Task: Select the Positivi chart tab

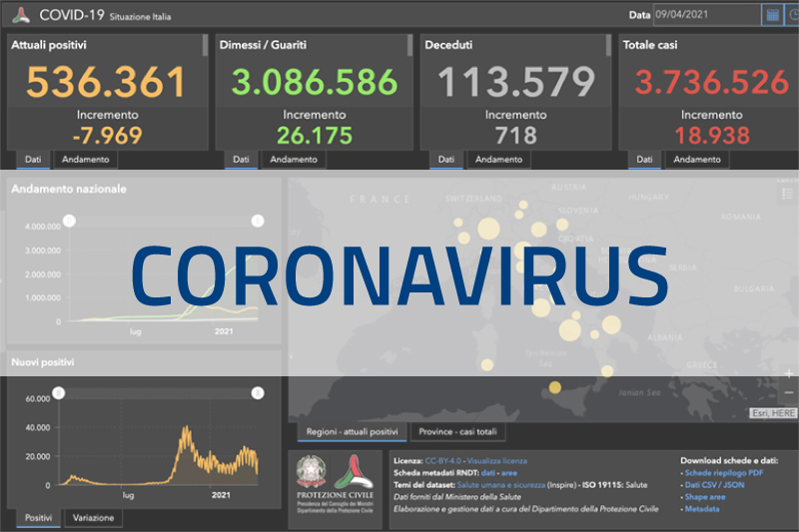Action: point(39,518)
